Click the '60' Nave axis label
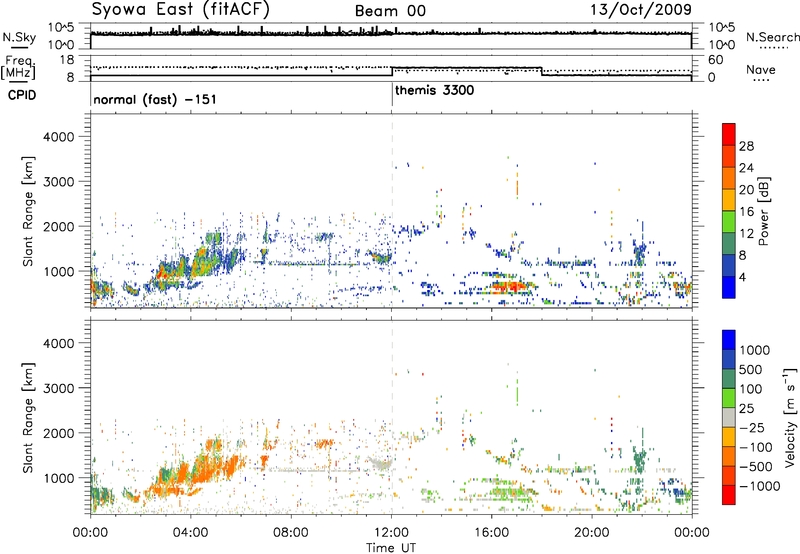The width and height of the screenshot is (800, 554). [x=716, y=60]
